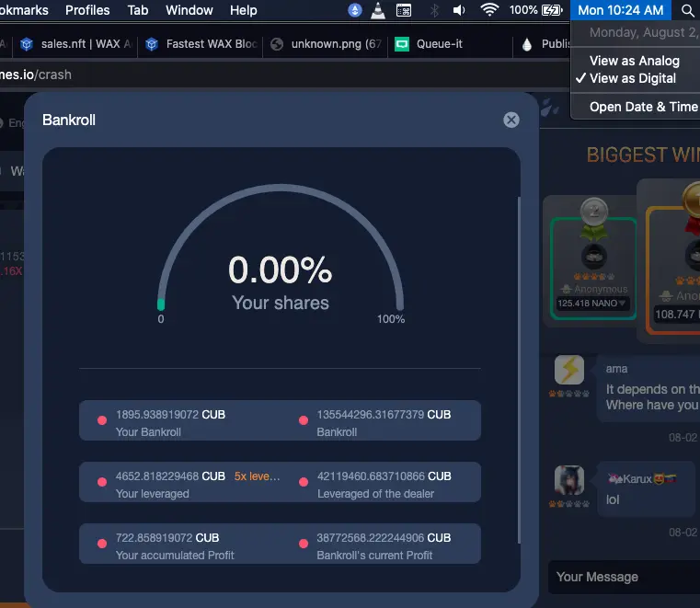Switch to unknown.png tab

coord(325,44)
